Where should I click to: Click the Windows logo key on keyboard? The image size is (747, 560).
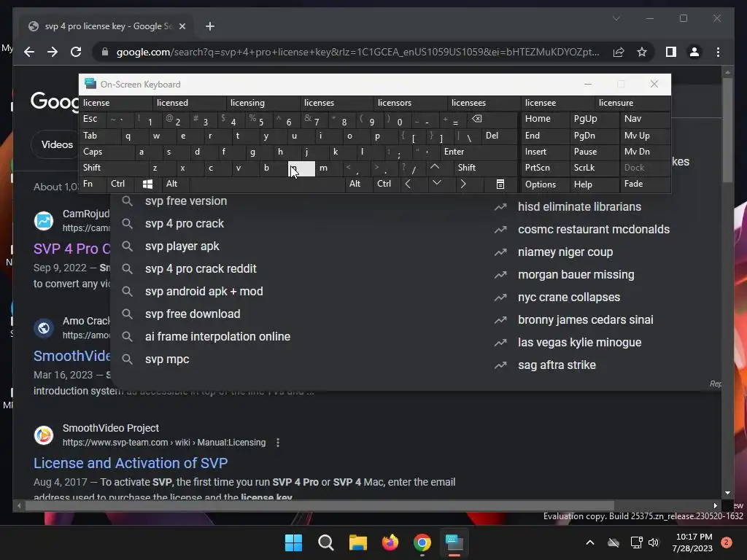(x=147, y=184)
